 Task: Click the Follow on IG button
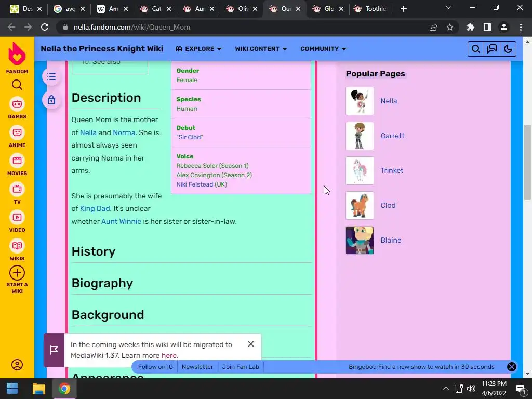coord(155,367)
